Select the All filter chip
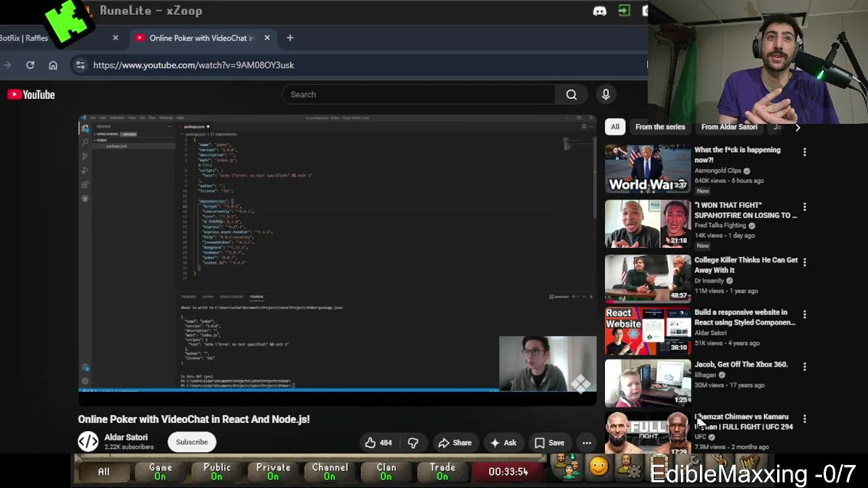 pos(615,127)
